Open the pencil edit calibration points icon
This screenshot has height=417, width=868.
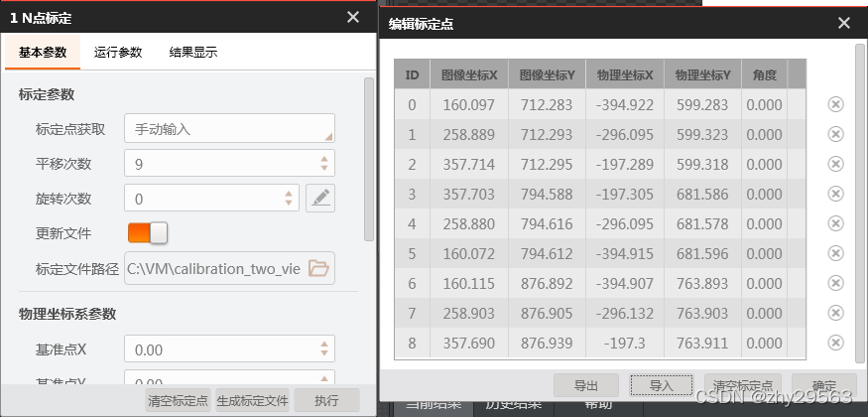[320, 199]
